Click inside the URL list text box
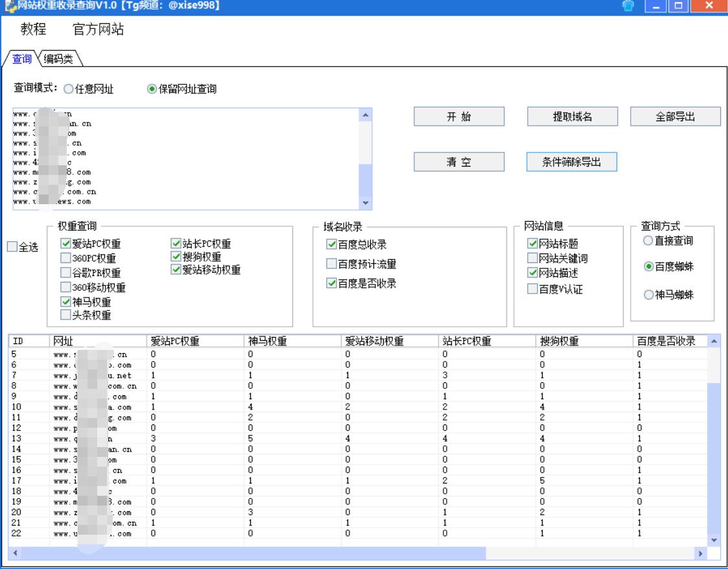The height and width of the screenshot is (569, 728). [x=185, y=159]
